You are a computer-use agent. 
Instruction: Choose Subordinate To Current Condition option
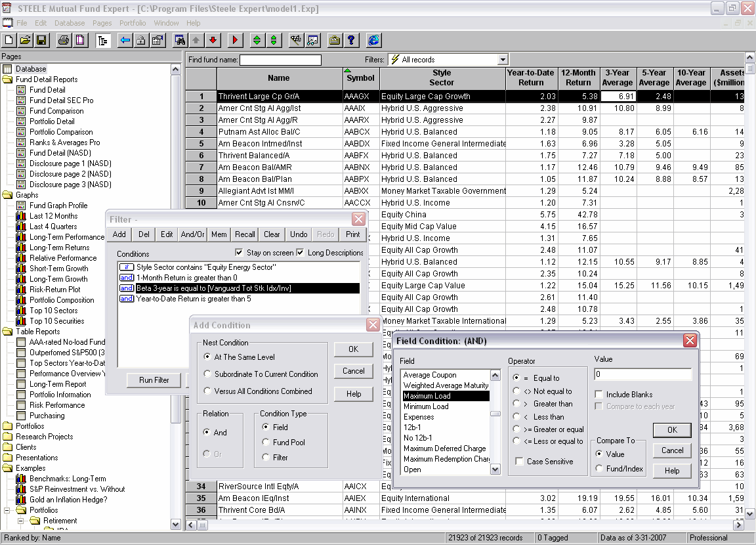click(x=209, y=374)
